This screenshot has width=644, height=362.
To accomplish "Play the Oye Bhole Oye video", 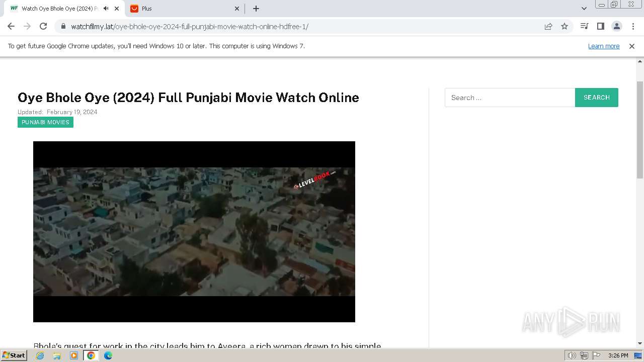I will coord(194,232).
